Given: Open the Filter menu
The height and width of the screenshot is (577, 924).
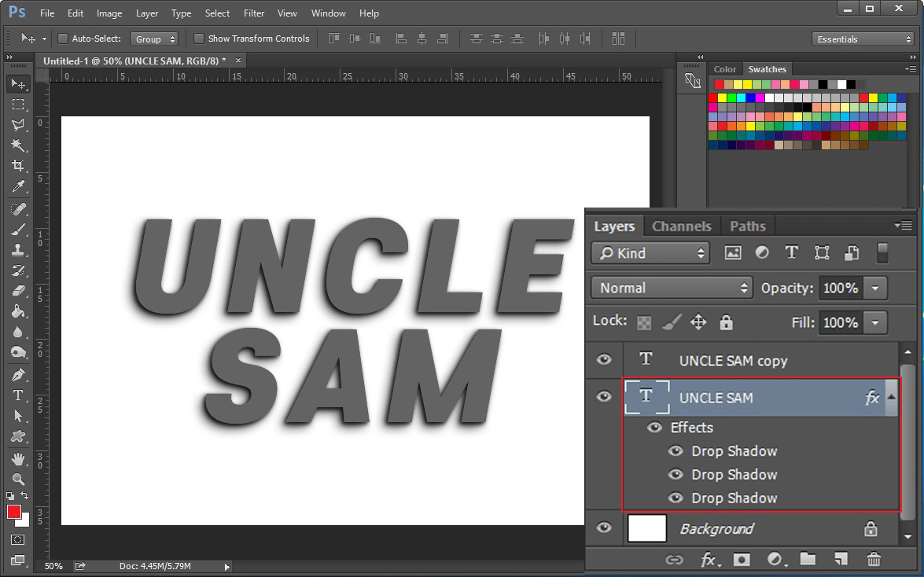Looking at the screenshot, I should click(254, 13).
